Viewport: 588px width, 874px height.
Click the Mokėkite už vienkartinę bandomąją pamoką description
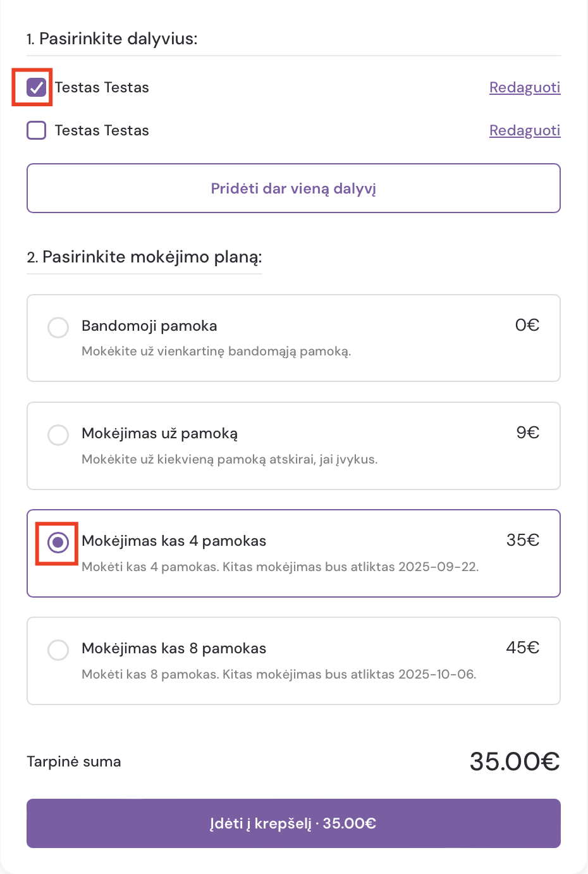click(216, 351)
